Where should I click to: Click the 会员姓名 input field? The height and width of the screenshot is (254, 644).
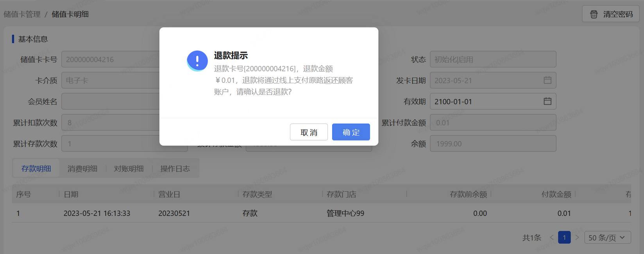tap(110, 102)
